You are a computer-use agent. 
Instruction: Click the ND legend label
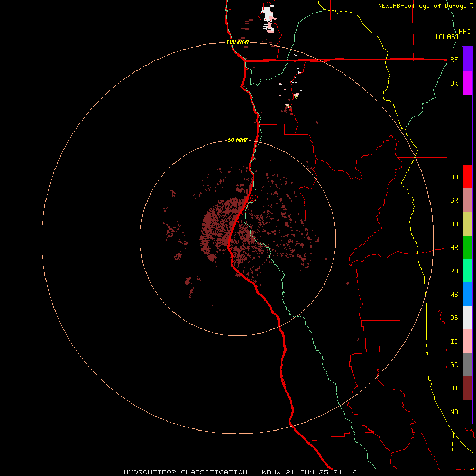point(454,412)
